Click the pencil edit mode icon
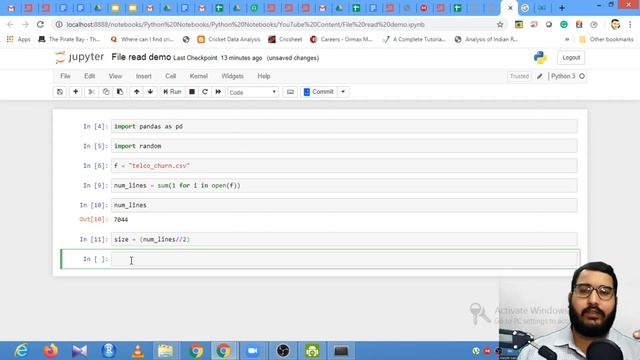Screen dimensions: 640x360 (x=540, y=76)
